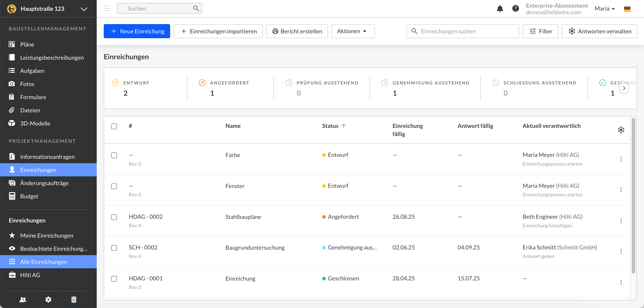Open the trash icon in sidebar footer
The height and width of the screenshot is (308, 644).
(x=74, y=299)
